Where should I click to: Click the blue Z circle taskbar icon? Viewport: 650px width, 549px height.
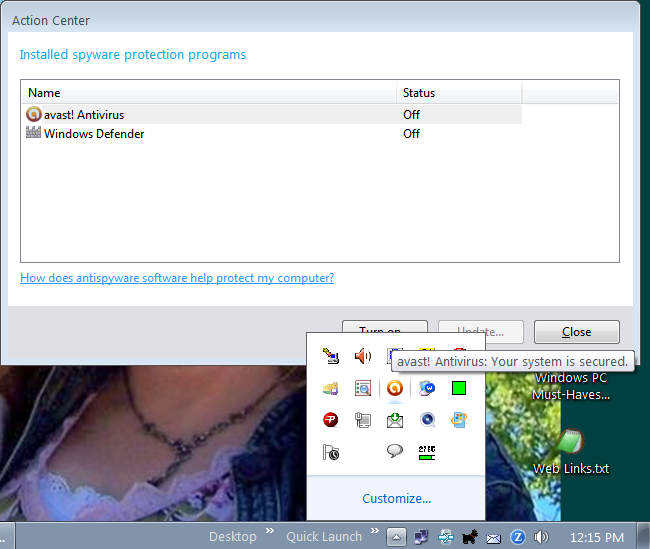tap(518, 537)
